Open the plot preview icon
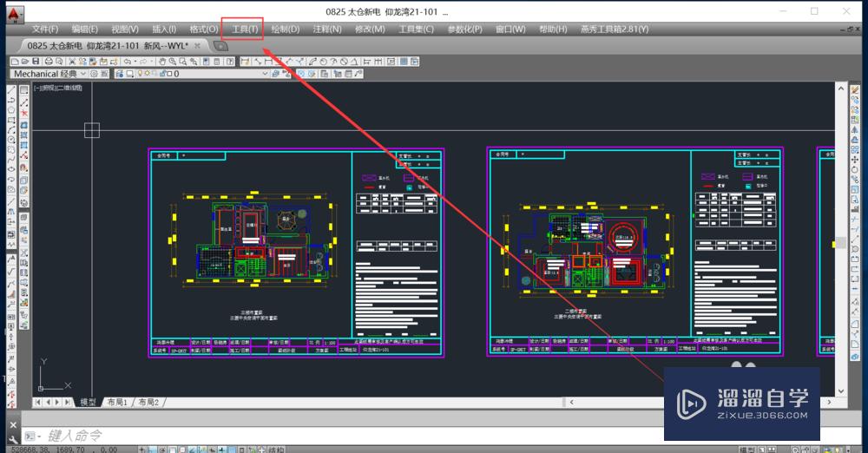 point(59,62)
